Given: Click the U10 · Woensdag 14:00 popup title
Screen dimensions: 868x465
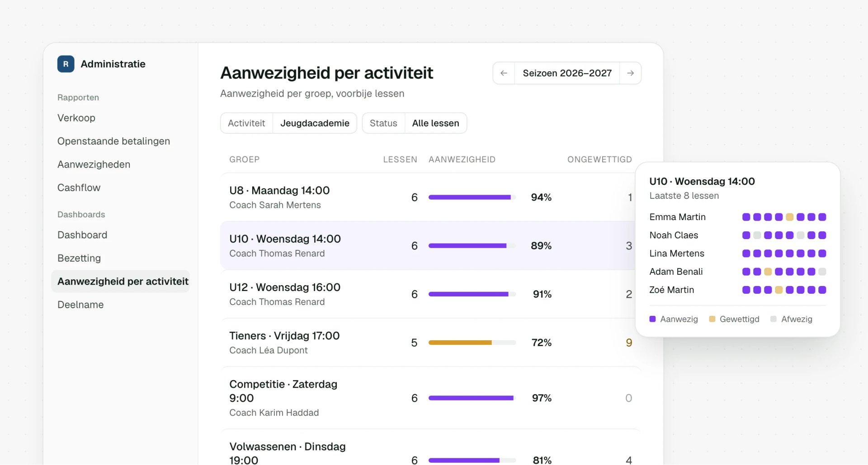Looking at the screenshot, I should point(702,182).
